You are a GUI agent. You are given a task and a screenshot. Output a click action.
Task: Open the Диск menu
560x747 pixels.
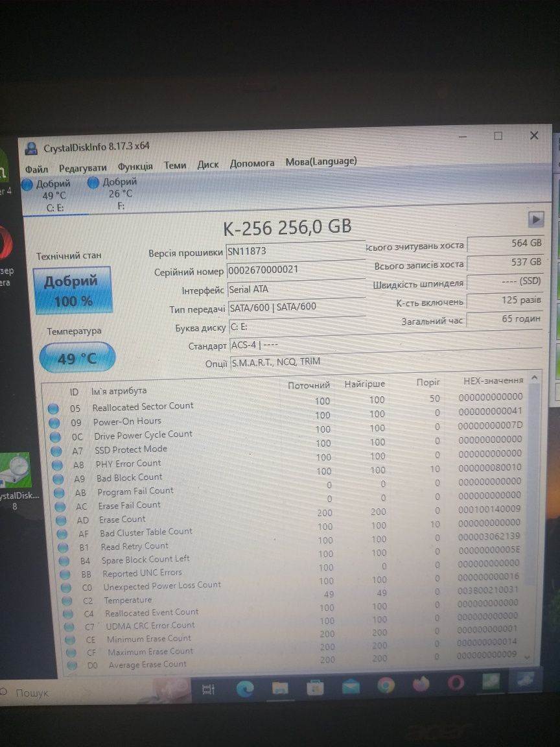pos(208,164)
